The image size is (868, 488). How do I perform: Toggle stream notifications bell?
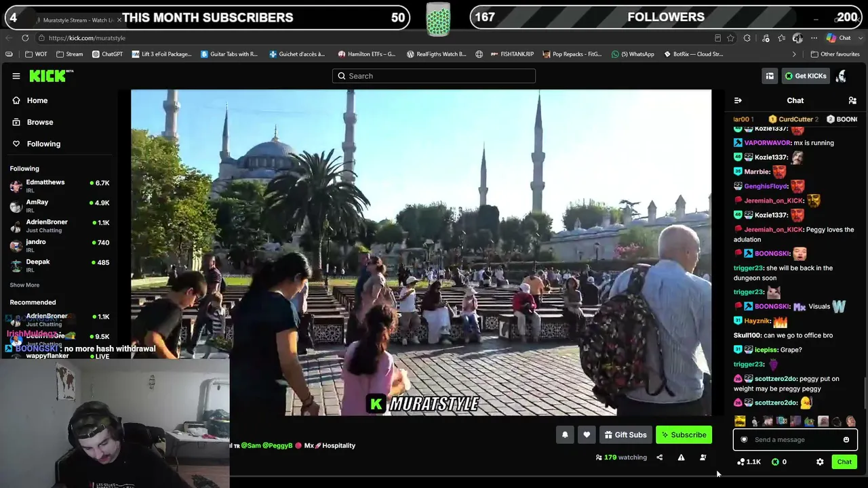[x=565, y=435]
